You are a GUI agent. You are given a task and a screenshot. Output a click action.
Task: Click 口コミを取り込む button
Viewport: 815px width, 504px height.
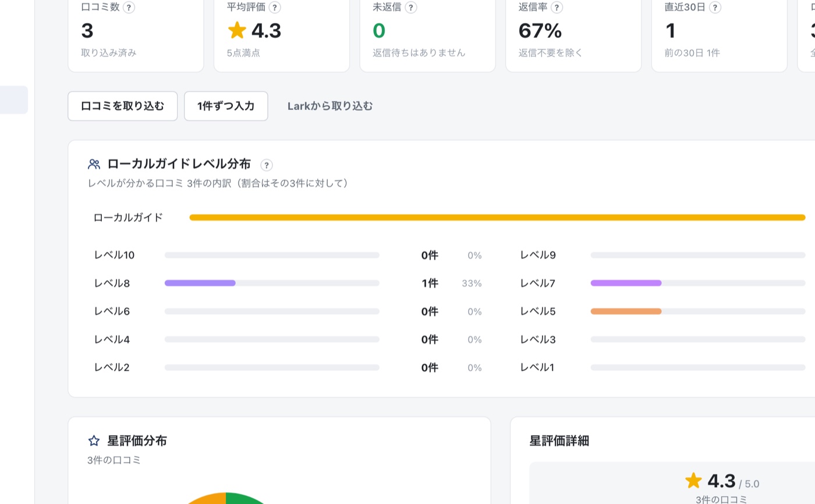123,106
